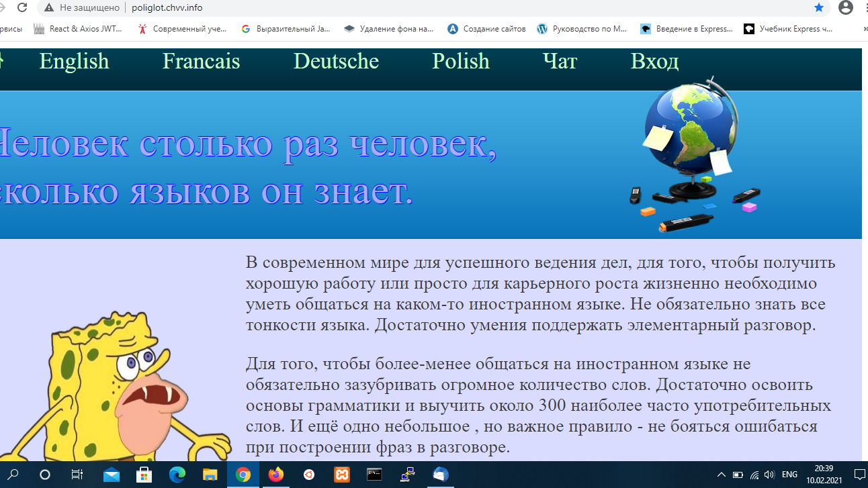Open the Mail app on the taskbar

pyautogui.click(x=111, y=475)
